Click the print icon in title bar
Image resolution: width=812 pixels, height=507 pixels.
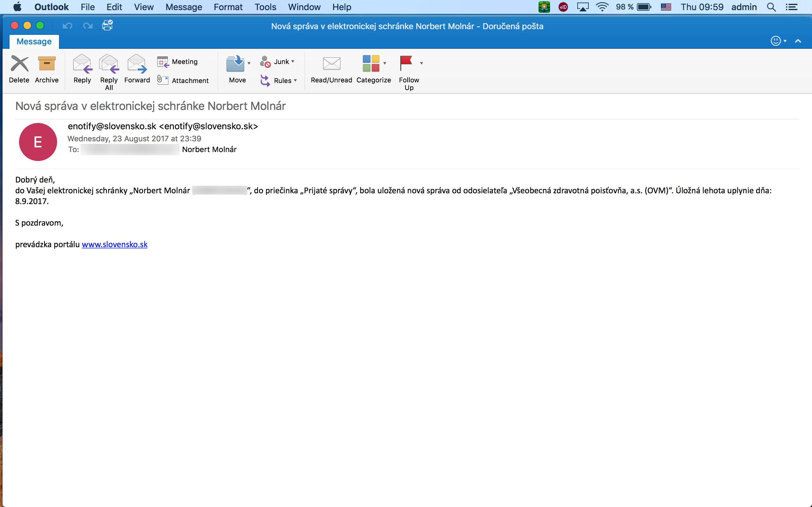point(108,25)
